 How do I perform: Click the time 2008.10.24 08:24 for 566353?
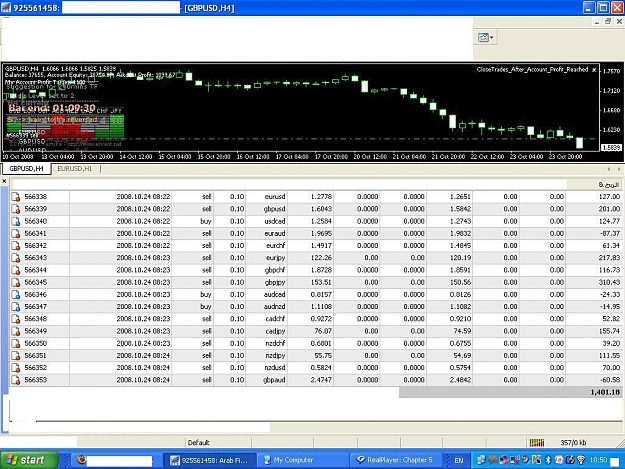(143, 380)
